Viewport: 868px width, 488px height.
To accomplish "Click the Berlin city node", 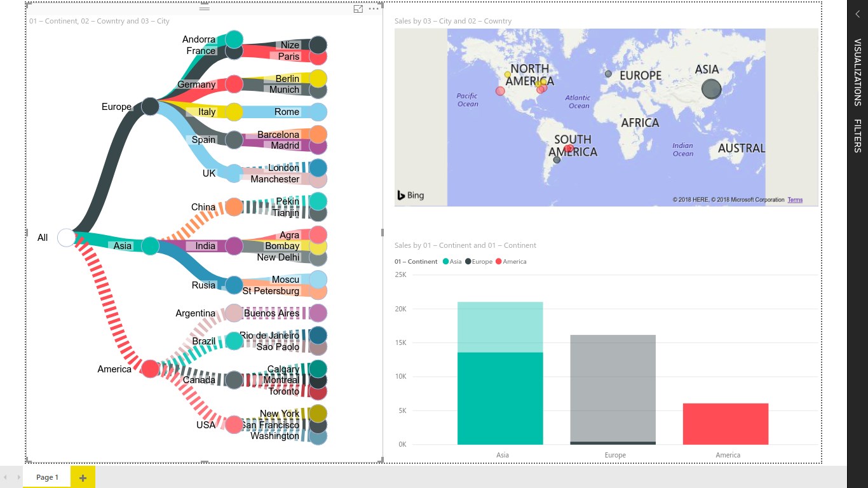I will [x=318, y=78].
